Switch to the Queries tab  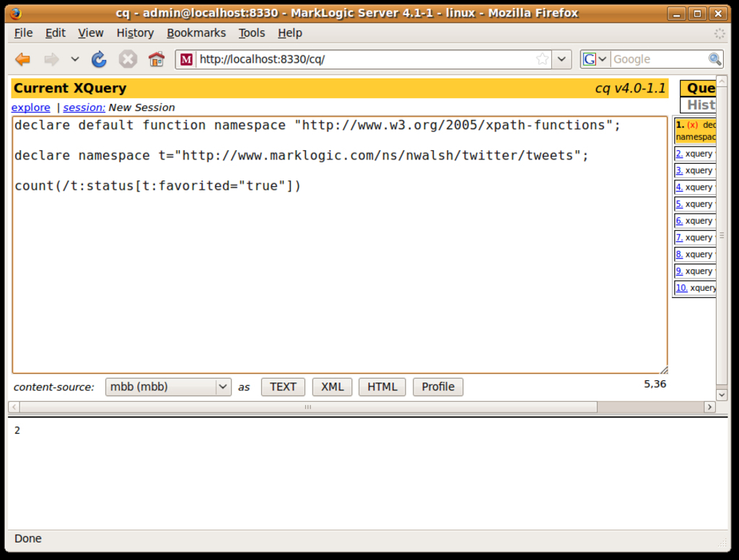click(x=700, y=88)
